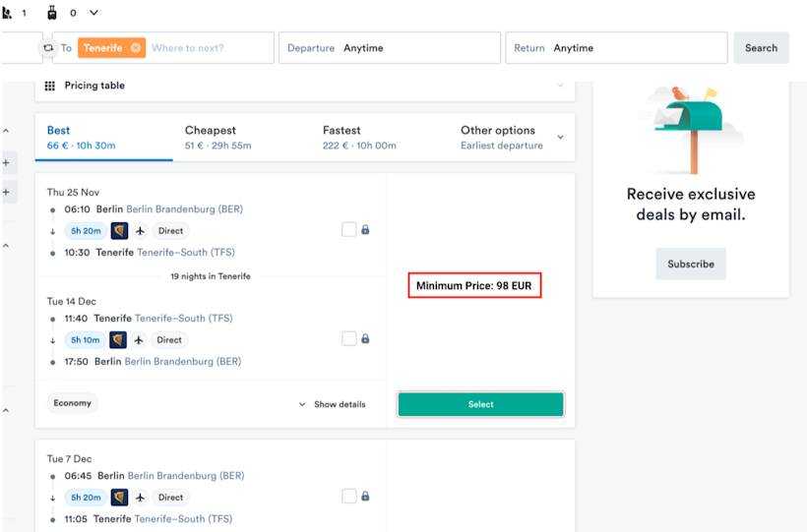Click the green Select button
807x532 pixels.
coord(480,404)
